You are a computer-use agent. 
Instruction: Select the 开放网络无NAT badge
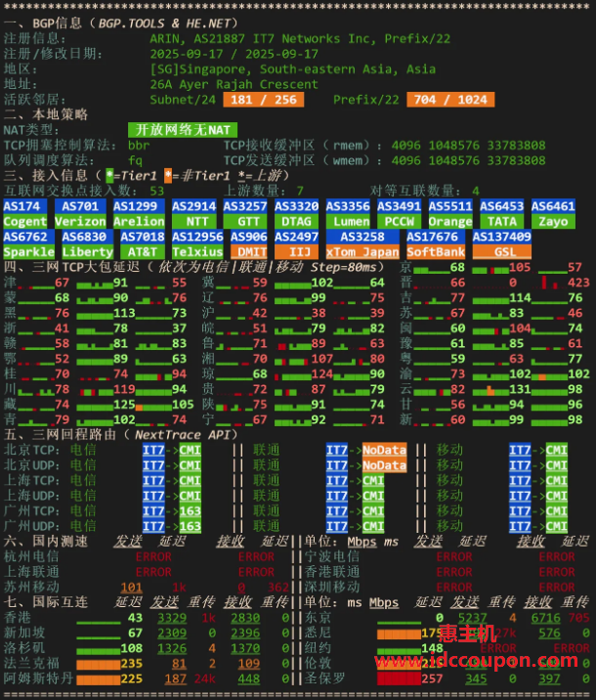pos(183,130)
